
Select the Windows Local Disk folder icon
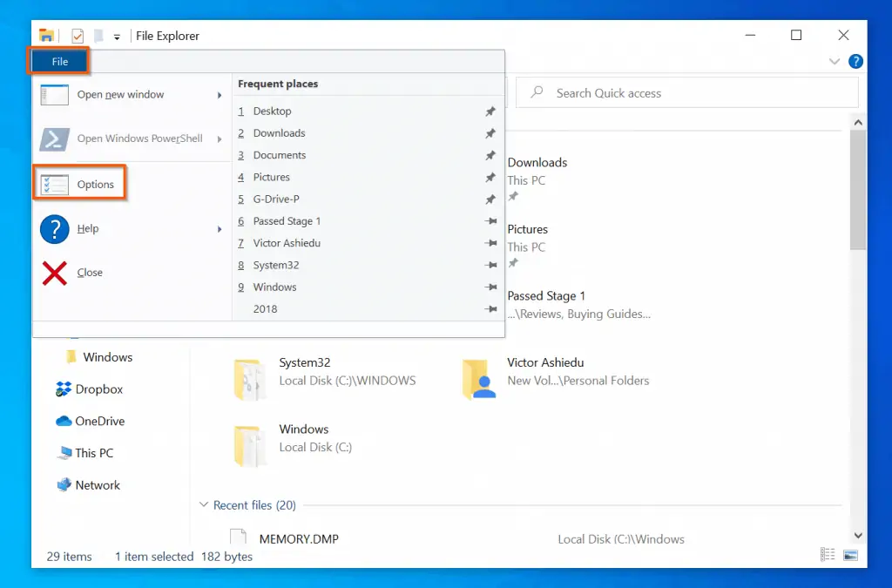249,446
